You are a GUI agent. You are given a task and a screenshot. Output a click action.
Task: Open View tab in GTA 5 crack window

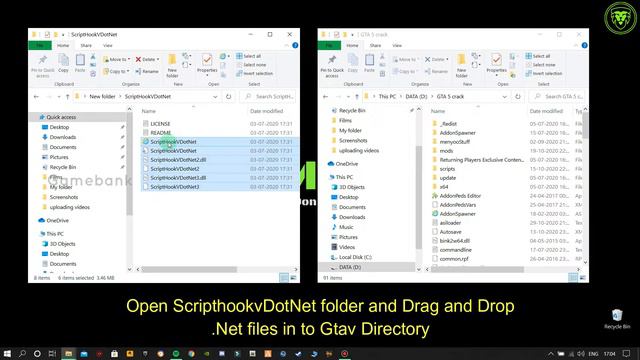[x=397, y=45]
